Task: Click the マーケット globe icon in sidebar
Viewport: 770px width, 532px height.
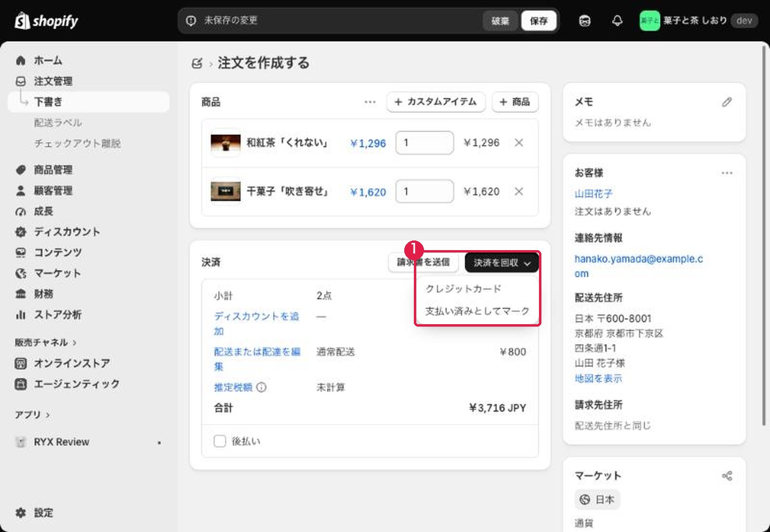Action: point(21,273)
